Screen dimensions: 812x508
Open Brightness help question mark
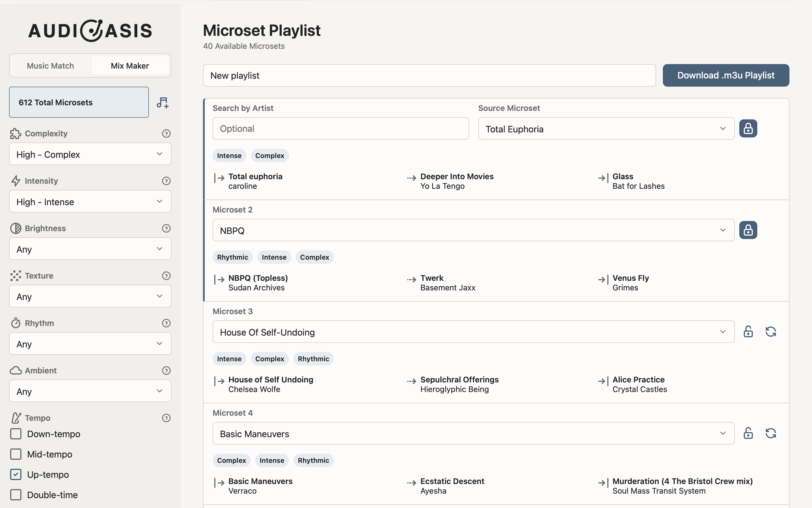[x=166, y=228]
